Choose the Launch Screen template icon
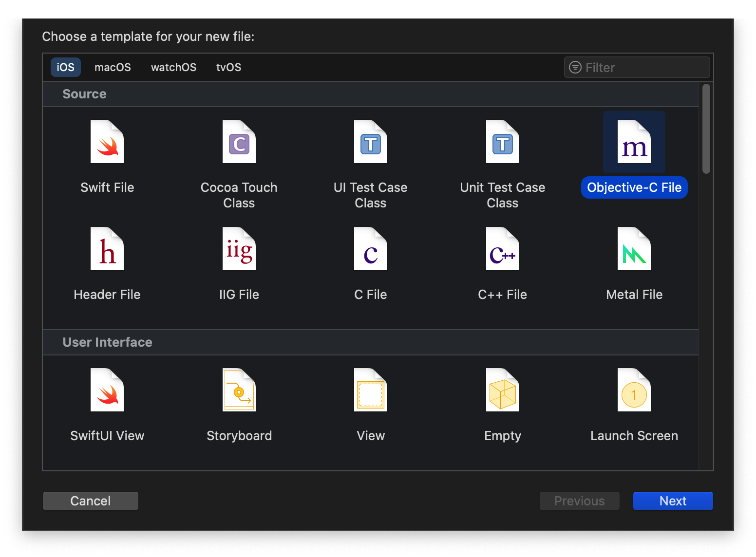Image resolution: width=756 pixels, height=557 pixels. pyautogui.click(x=634, y=390)
